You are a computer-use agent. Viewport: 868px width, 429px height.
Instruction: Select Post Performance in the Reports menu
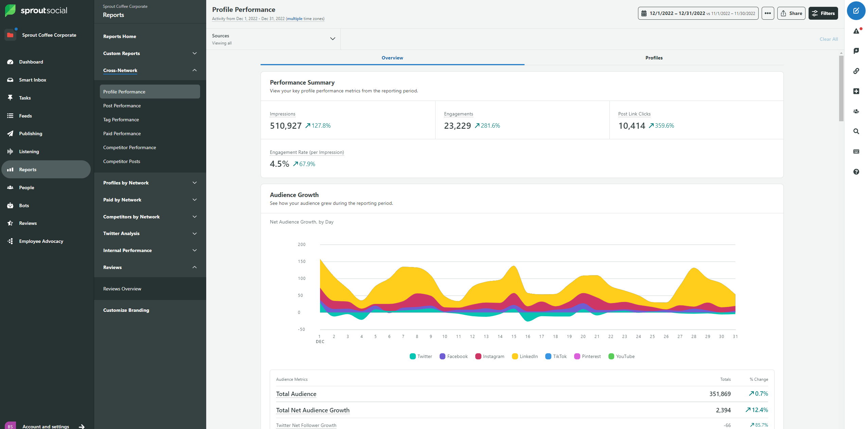pyautogui.click(x=122, y=105)
